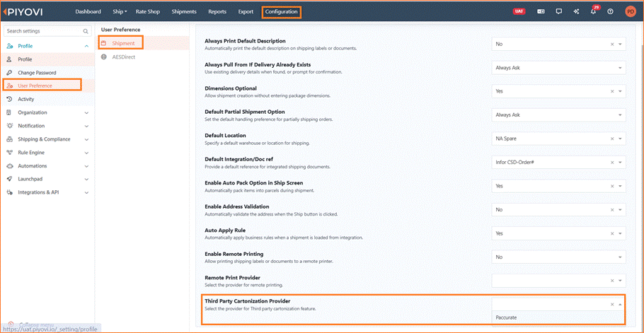
Task: Click the AESDirect globe icon
Action: pos(104,57)
